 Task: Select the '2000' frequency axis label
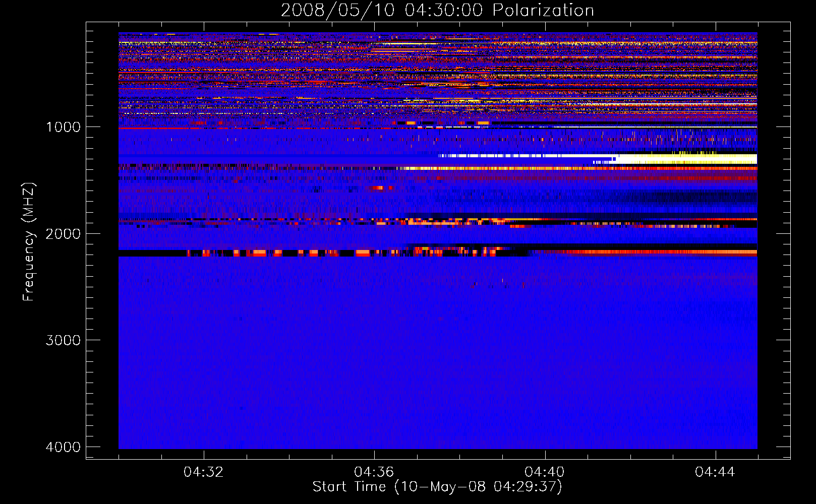point(63,234)
